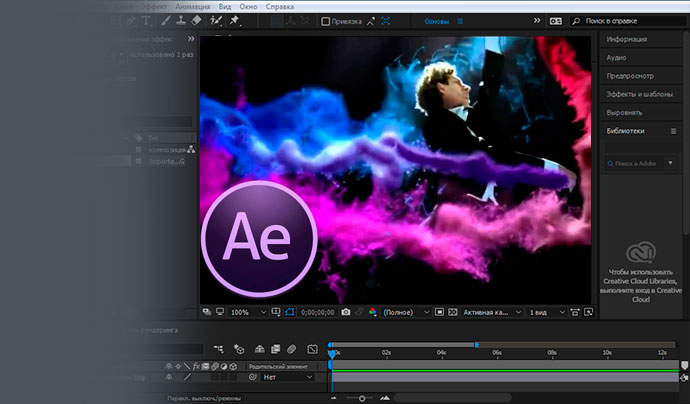
Task: Select the Roto Brush tool
Action: pyautogui.click(x=216, y=20)
